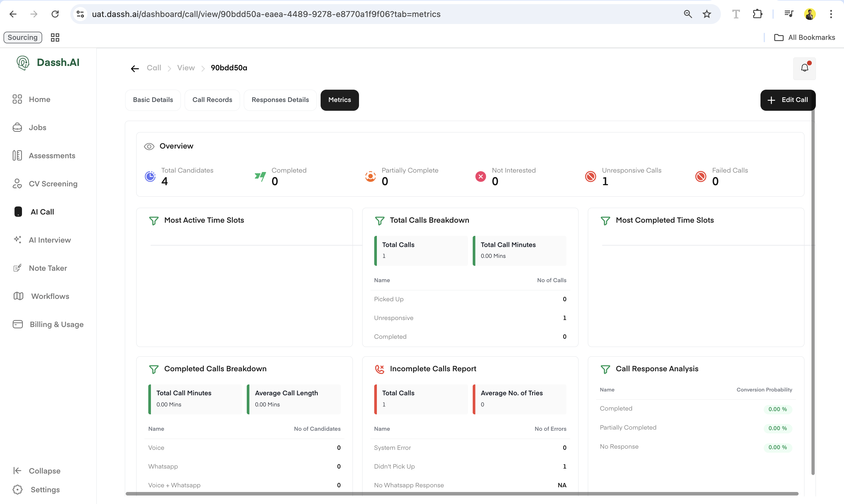Bookmark this page with star icon
844x504 pixels.
click(707, 14)
